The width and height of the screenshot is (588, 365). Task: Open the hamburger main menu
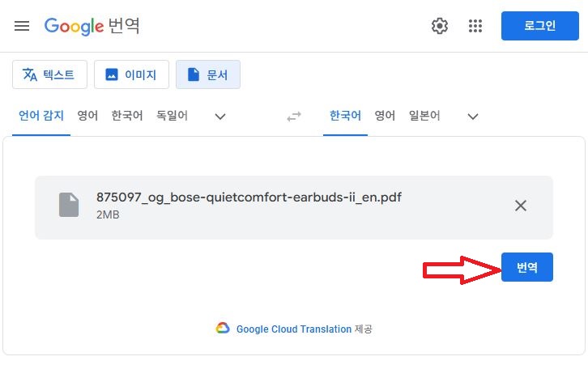22,26
